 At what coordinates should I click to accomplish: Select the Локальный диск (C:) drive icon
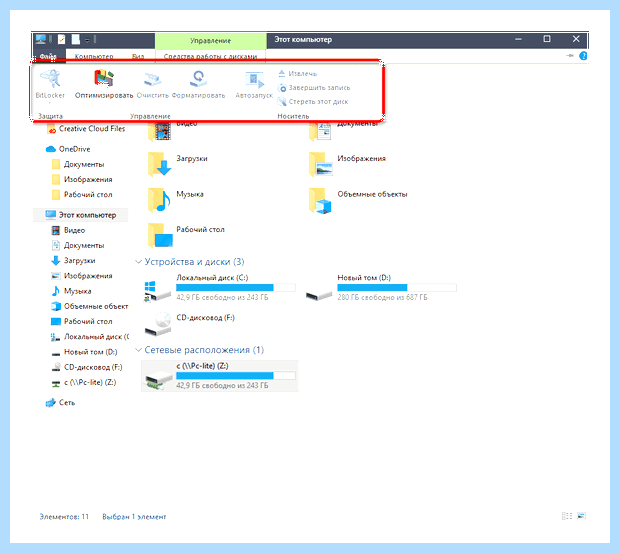tap(158, 291)
